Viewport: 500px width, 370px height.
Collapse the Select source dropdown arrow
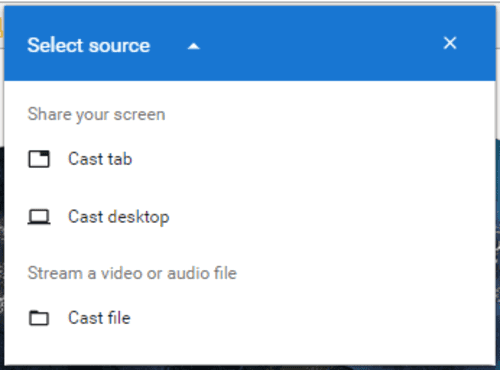click(x=194, y=47)
